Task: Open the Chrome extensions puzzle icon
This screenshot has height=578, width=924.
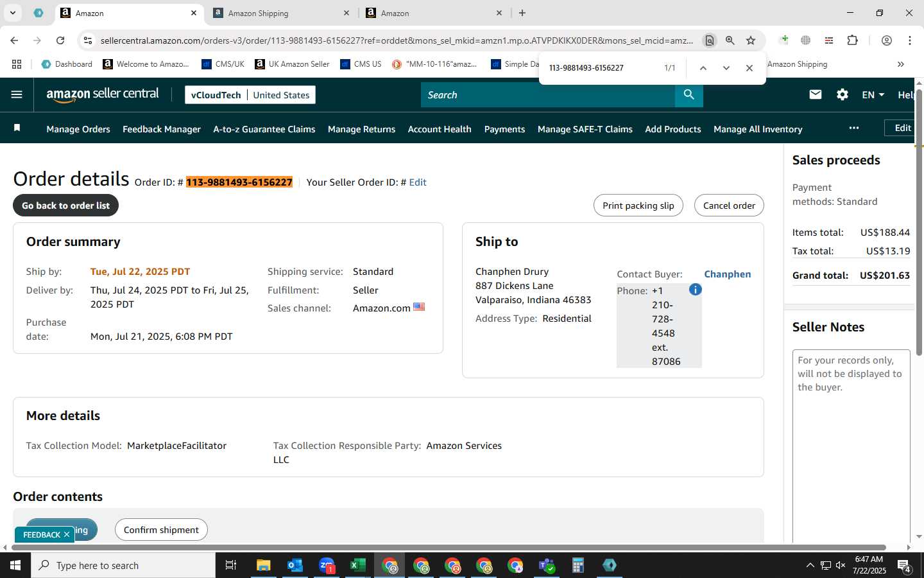Action: pos(852,40)
